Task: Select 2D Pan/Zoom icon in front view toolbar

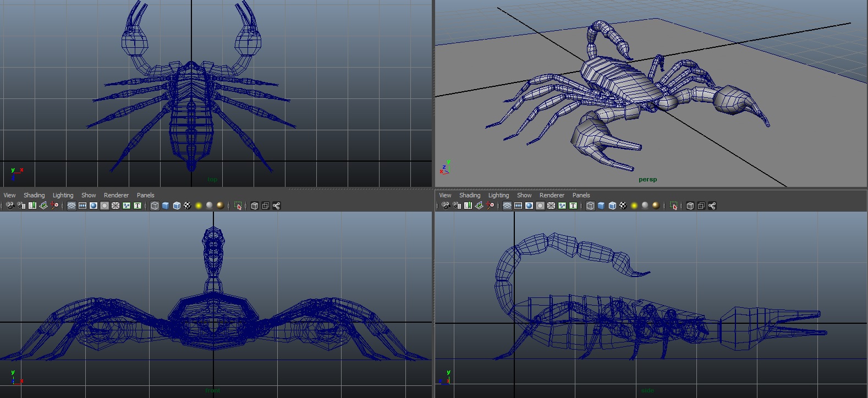Action: 54,206
